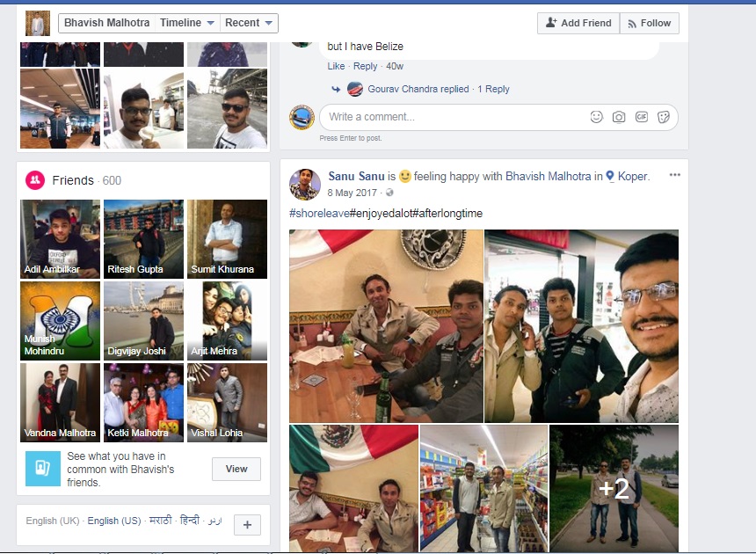
Task: Open the Mexican flag photo in post
Action: 354,488
